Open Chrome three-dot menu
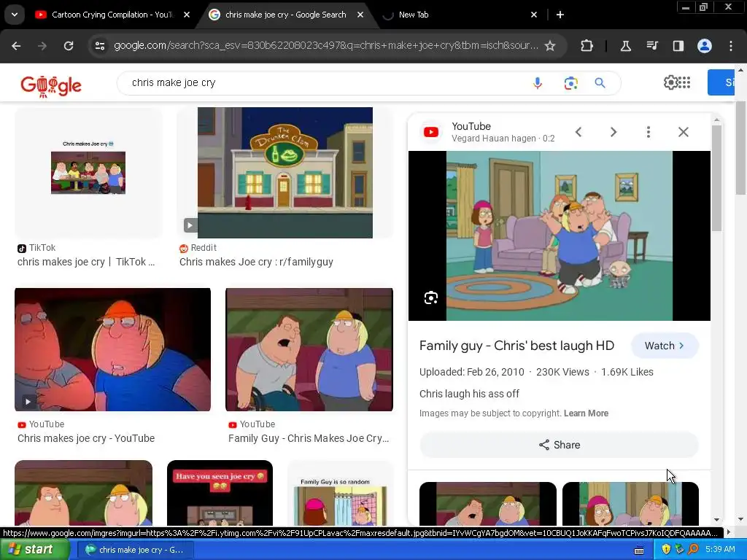Image resolution: width=747 pixels, height=560 pixels. tap(731, 46)
